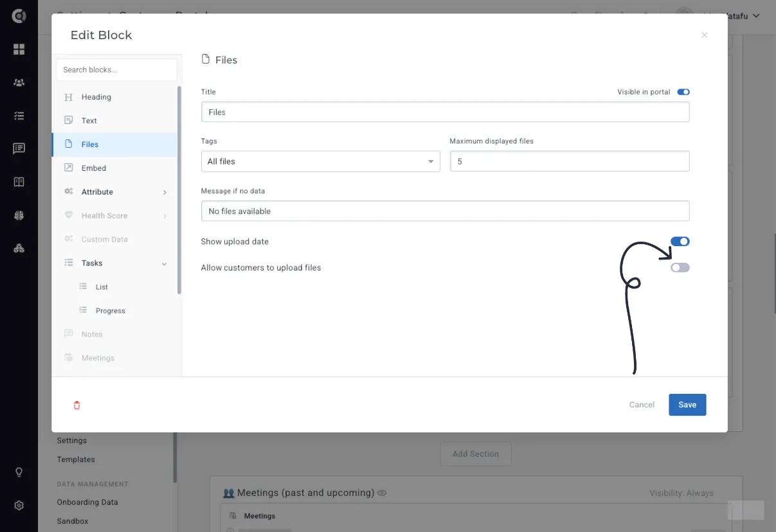
Task: Select the Heading block type
Action: click(x=114, y=97)
